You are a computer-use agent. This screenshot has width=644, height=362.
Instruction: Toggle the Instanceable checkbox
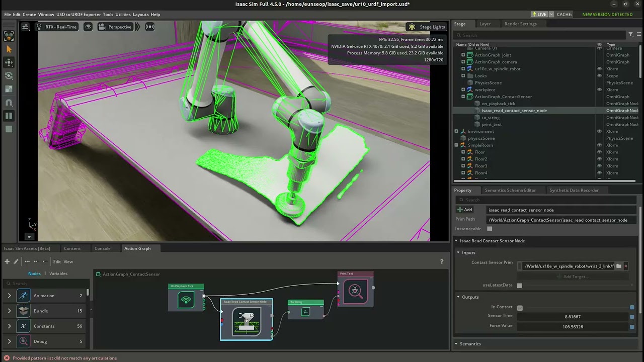pyautogui.click(x=490, y=229)
